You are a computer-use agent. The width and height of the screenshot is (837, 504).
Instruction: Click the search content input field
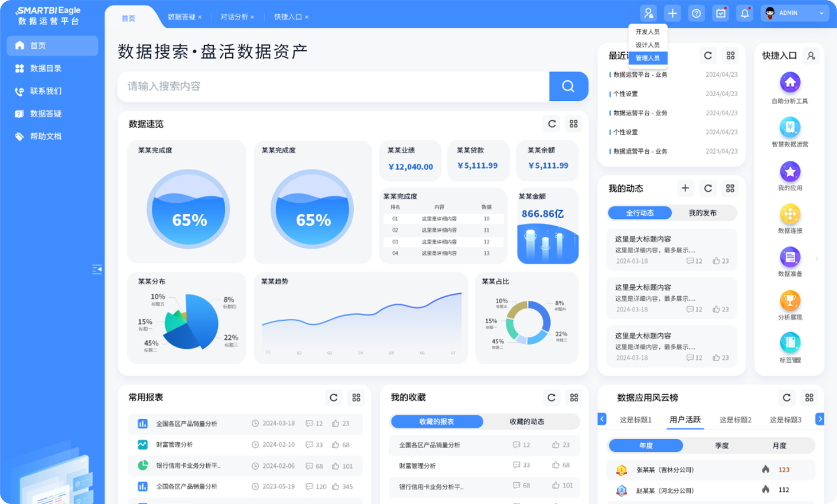(x=333, y=86)
